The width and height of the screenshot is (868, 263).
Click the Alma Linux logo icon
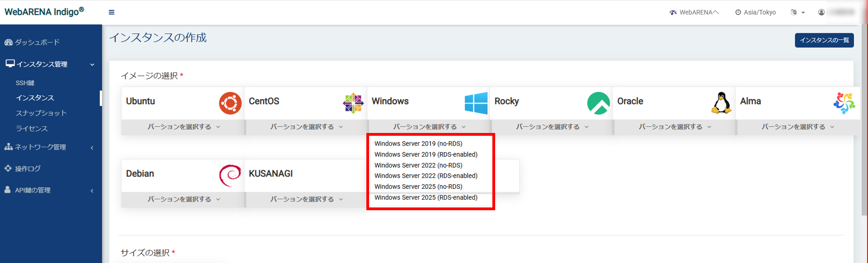844,103
